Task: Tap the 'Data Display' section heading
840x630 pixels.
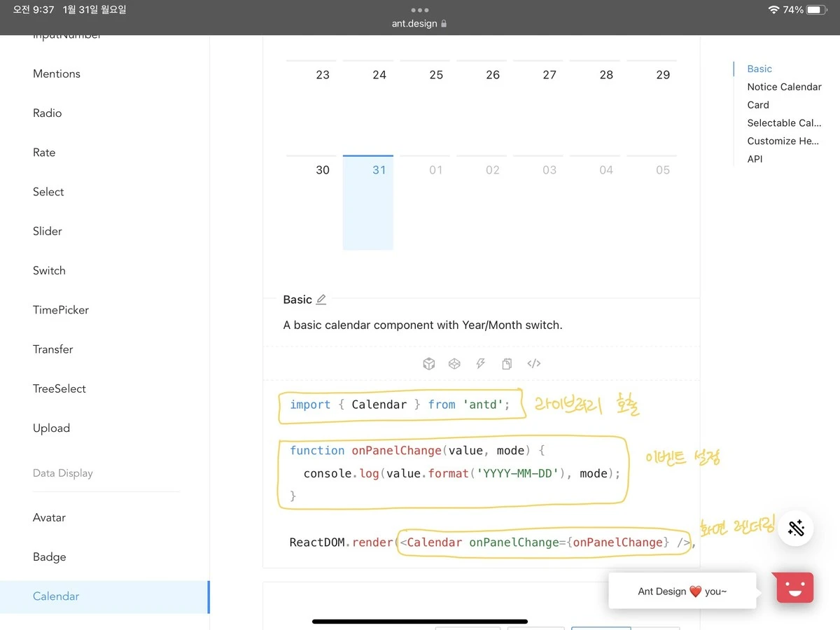Action: (62, 473)
